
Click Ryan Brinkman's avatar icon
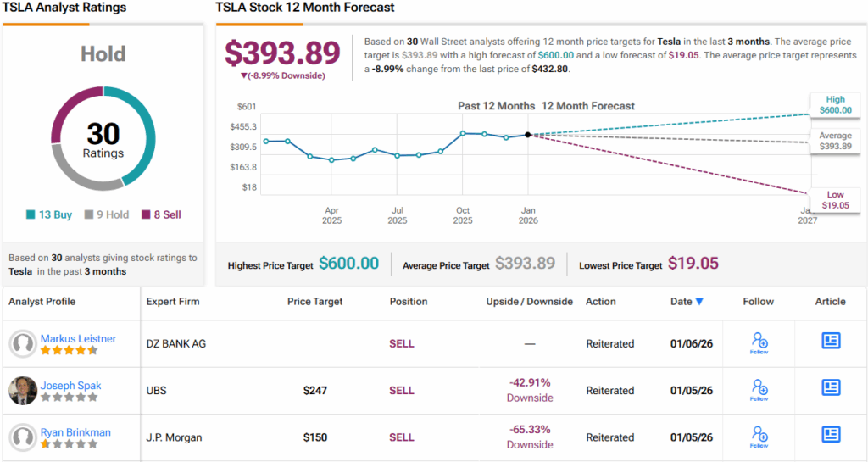coord(23,437)
